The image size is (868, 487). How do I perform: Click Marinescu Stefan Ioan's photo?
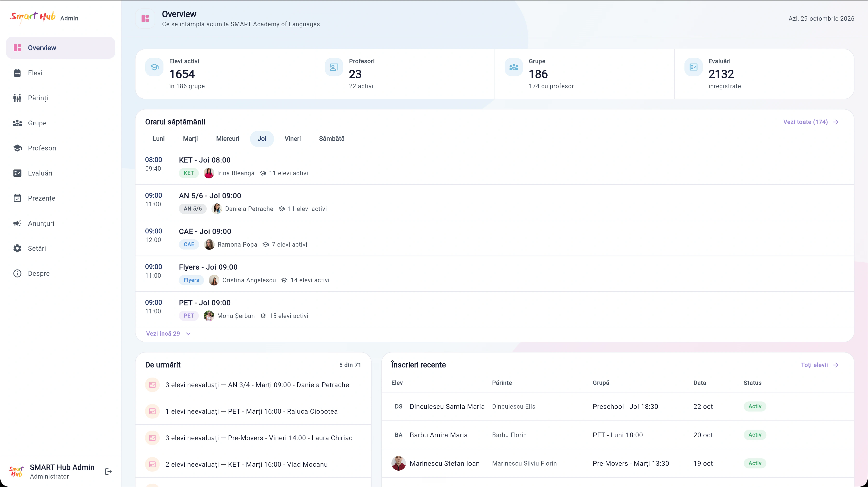click(x=399, y=463)
